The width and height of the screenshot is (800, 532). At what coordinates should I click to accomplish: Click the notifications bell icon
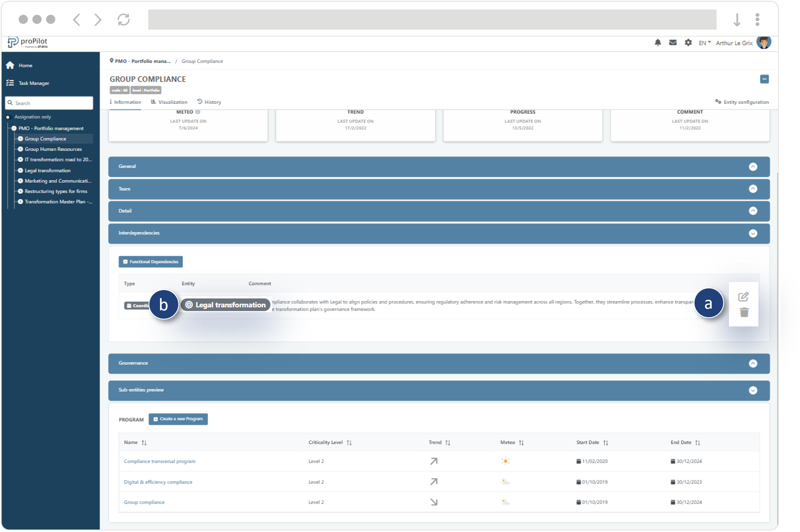point(658,43)
